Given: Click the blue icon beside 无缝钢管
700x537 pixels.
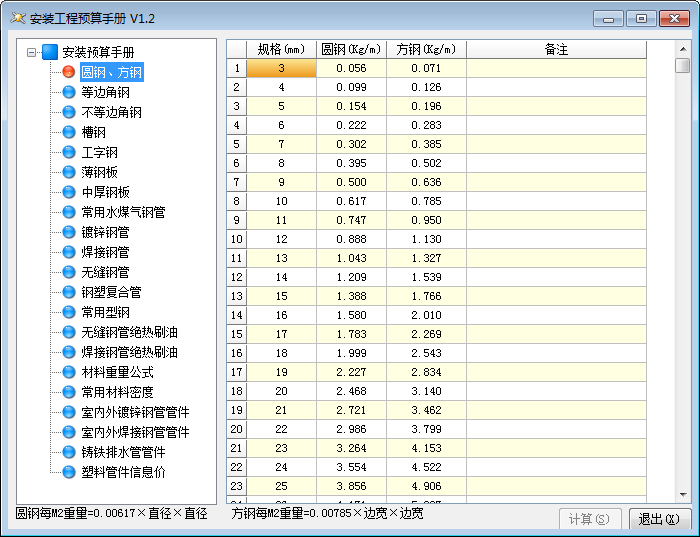Looking at the screenshot, I should tap(69, 272).
